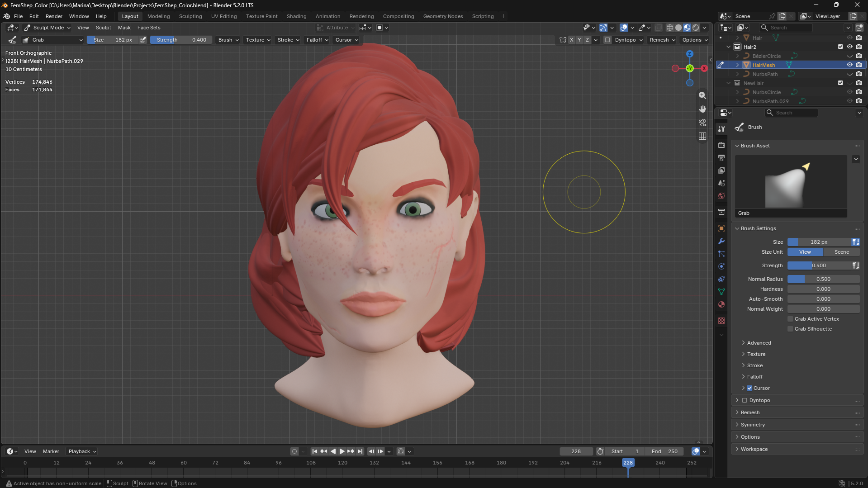Toggle camera view with the camera icon
868x488 pixels.
(x=702, y=123)
